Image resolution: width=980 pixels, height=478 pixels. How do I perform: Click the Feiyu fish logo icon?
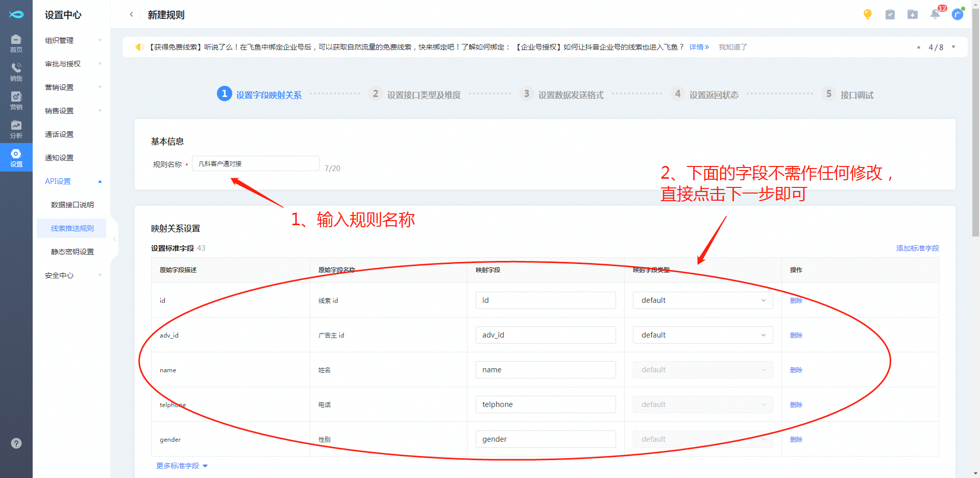point(16,14)
